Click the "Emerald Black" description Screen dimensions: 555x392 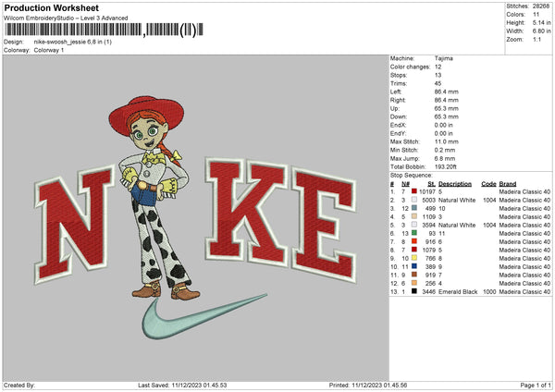point(458,291)
